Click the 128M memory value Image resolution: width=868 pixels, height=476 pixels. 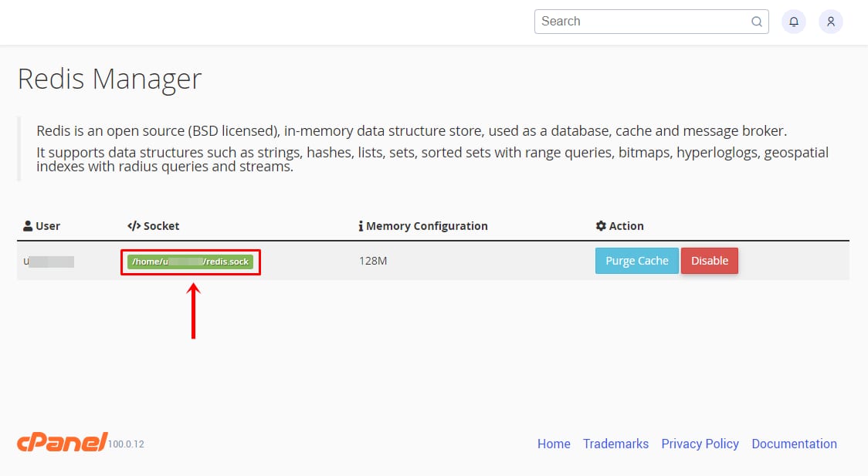[373, 261]
